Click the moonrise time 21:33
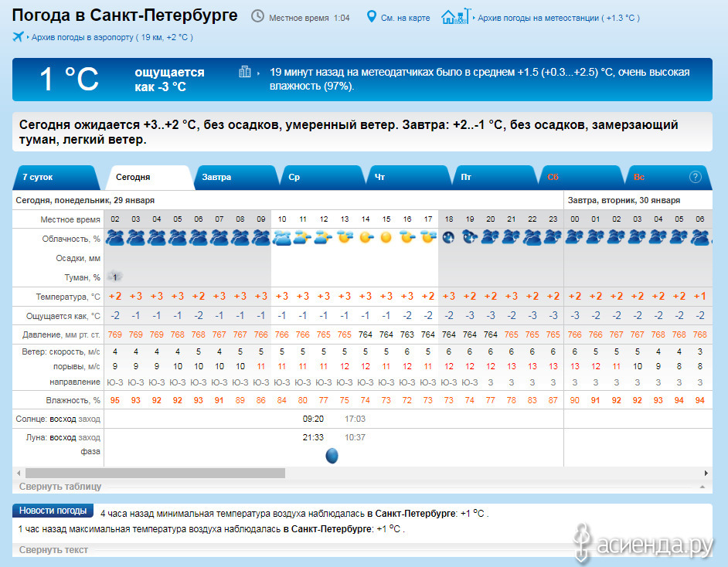The height and width of the screenshot is (567, 728). (x=313, y=437)
